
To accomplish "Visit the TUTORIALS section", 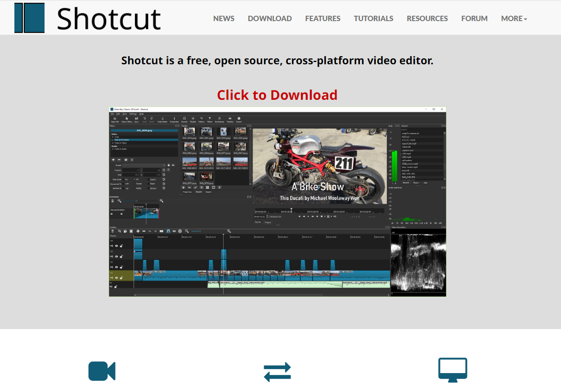I will [x=373, y=18].
